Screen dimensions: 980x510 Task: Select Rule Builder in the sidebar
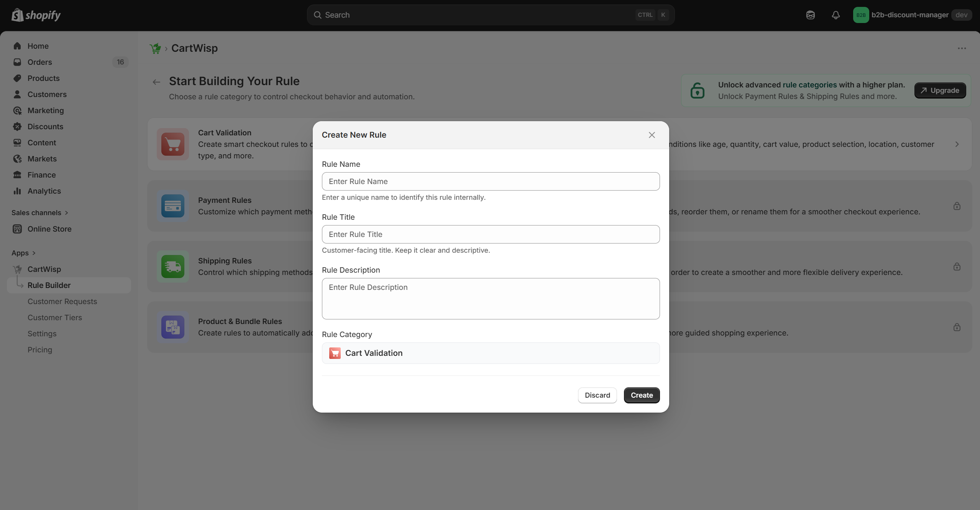tap(69, 285)
